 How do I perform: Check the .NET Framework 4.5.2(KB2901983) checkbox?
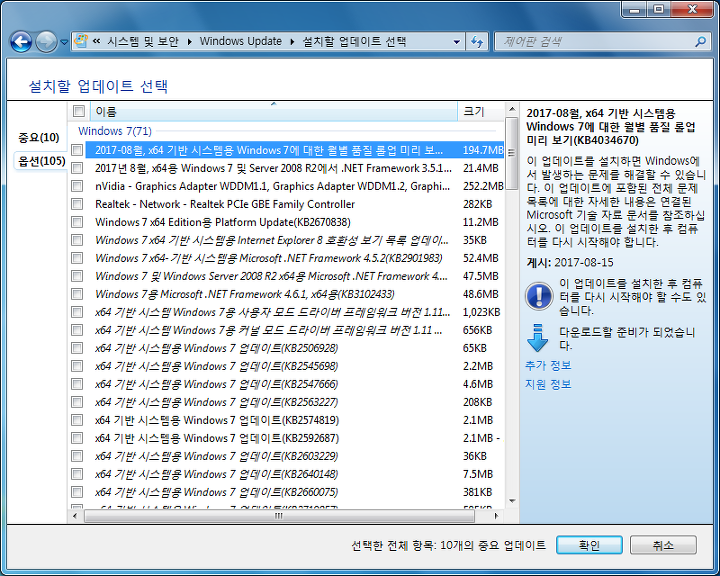pyautogui.click(x=77, y=258)
